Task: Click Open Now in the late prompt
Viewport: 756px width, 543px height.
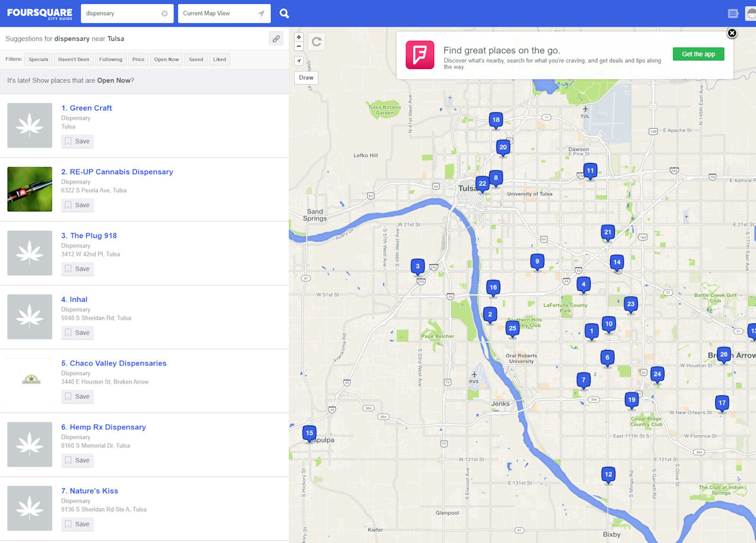Action: tap(114, 80)
